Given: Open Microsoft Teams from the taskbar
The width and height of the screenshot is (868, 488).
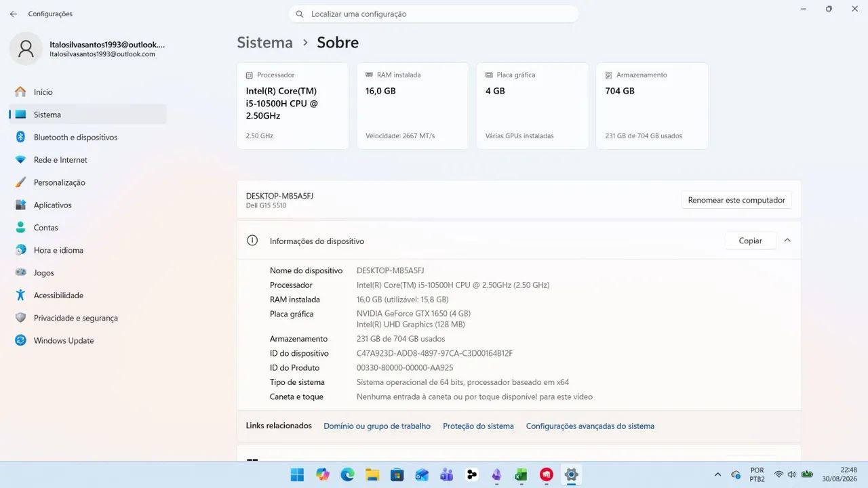Looking at the screenshot, I should 446,474.
